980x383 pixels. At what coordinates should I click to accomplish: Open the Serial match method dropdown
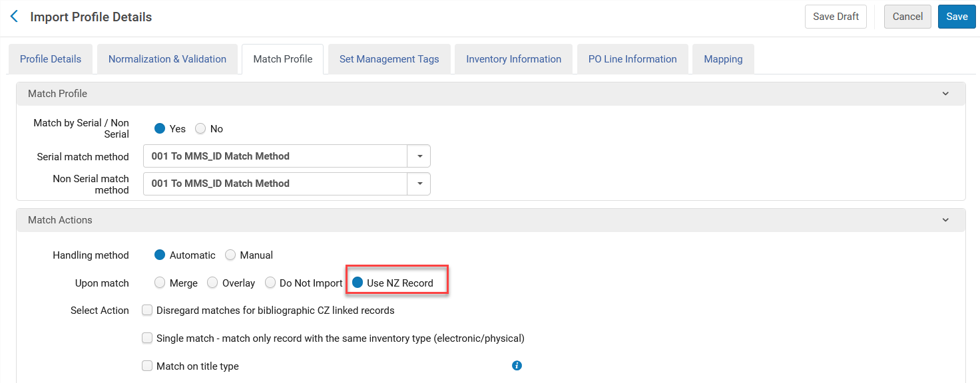click(x=419, y=156)
